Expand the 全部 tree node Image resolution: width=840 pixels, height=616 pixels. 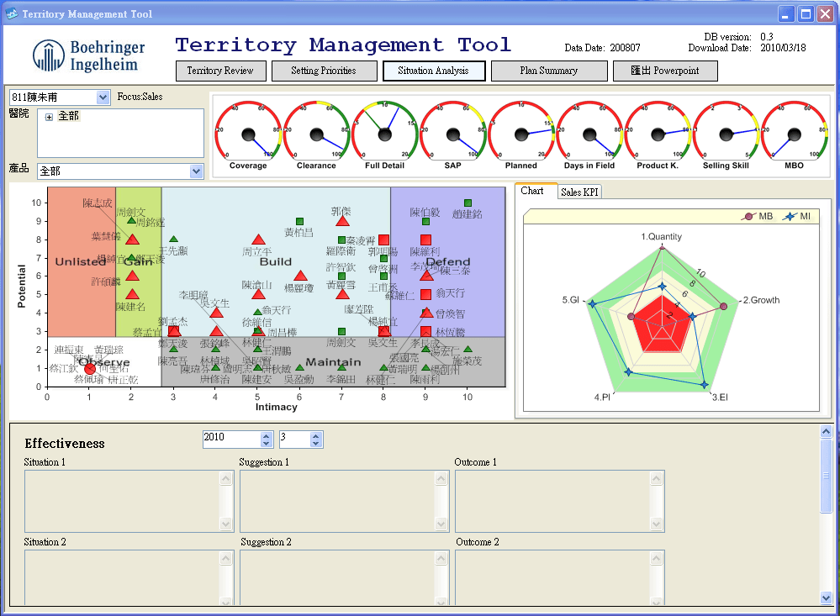(x=50, y=117)
